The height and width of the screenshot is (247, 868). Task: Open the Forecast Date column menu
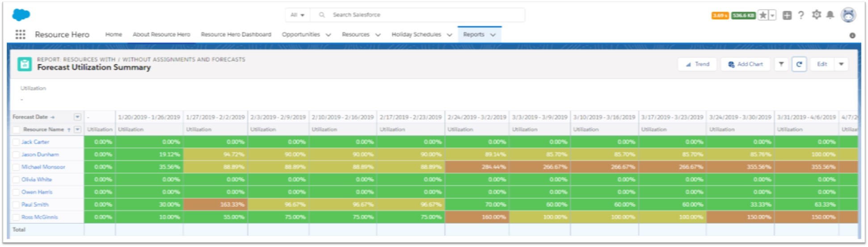77,117
